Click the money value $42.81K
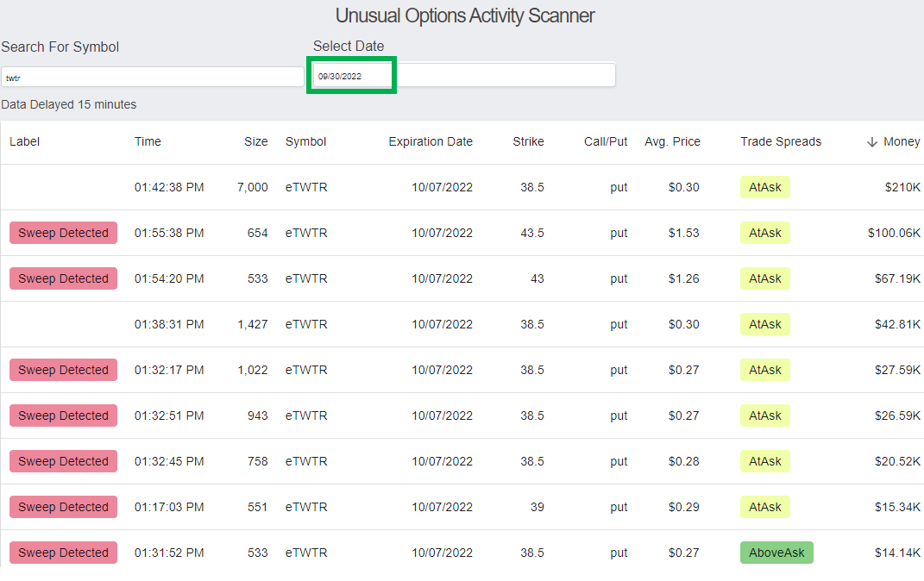 point(897,324)
